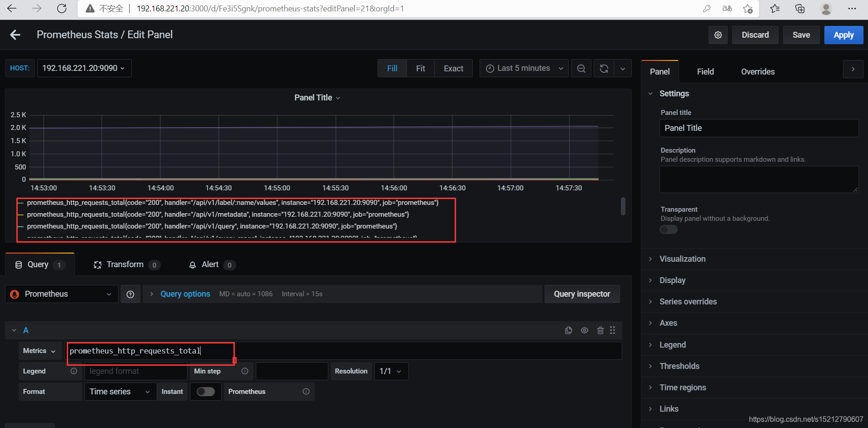Collapse the options pane arrow button
Image resolution: width=868 pixels, height=428 pixels.
(x=853, y=69)
